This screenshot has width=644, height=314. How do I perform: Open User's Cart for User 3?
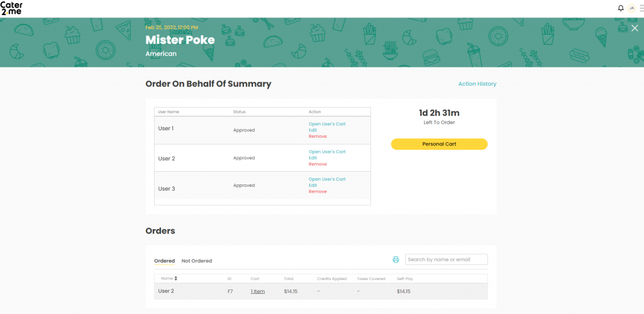[327, 179]
